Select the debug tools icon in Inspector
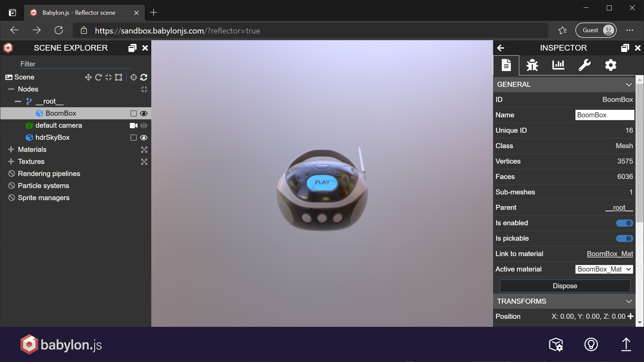 [x=533, y=65]
